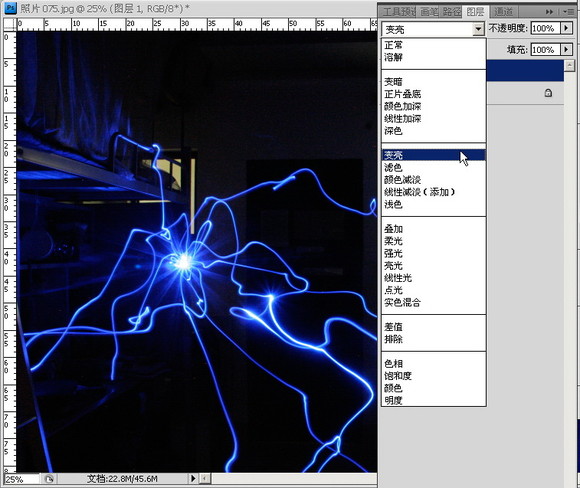This screenshot has height=488, width=580.
Task: Click the status bar preview icon beside 25%
Action: [x=49, y=479]
